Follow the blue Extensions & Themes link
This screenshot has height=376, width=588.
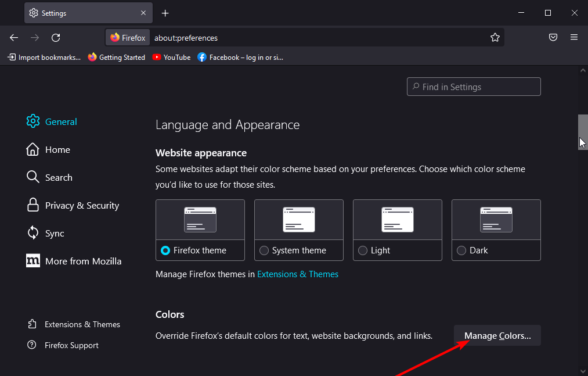298,274
